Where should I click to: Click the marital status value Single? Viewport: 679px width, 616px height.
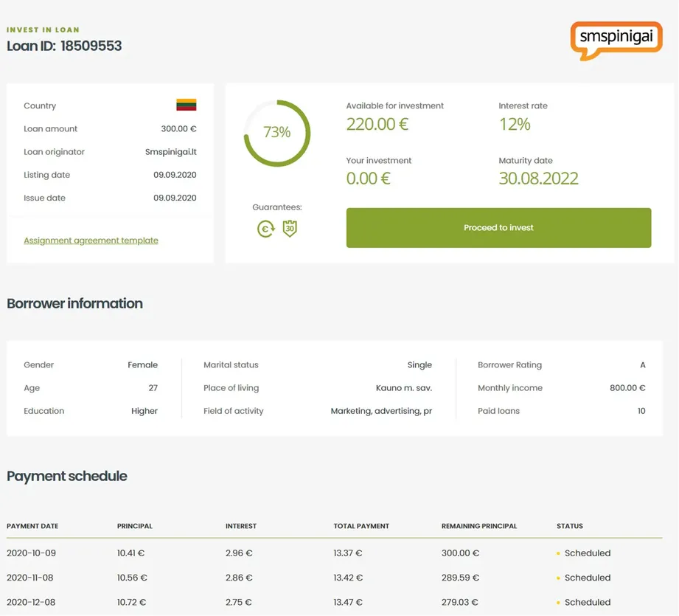point(419,365)
